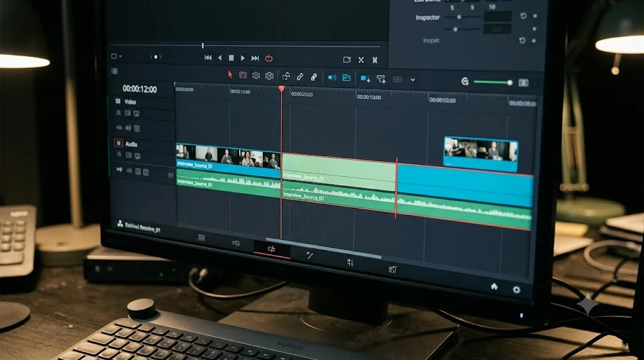Screen dimensions: 644x360
Task: Click the red playhead marker on ruler
Action: [281, 88]
